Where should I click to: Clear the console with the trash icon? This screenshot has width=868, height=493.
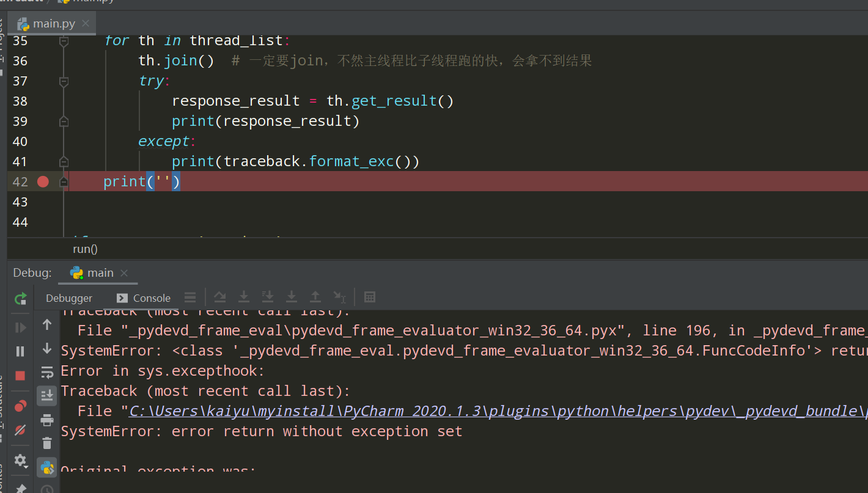(x=47, y=442)
